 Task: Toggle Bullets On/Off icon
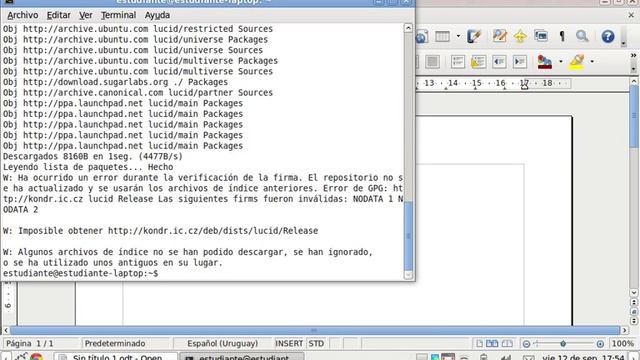(x=478, y=62)
